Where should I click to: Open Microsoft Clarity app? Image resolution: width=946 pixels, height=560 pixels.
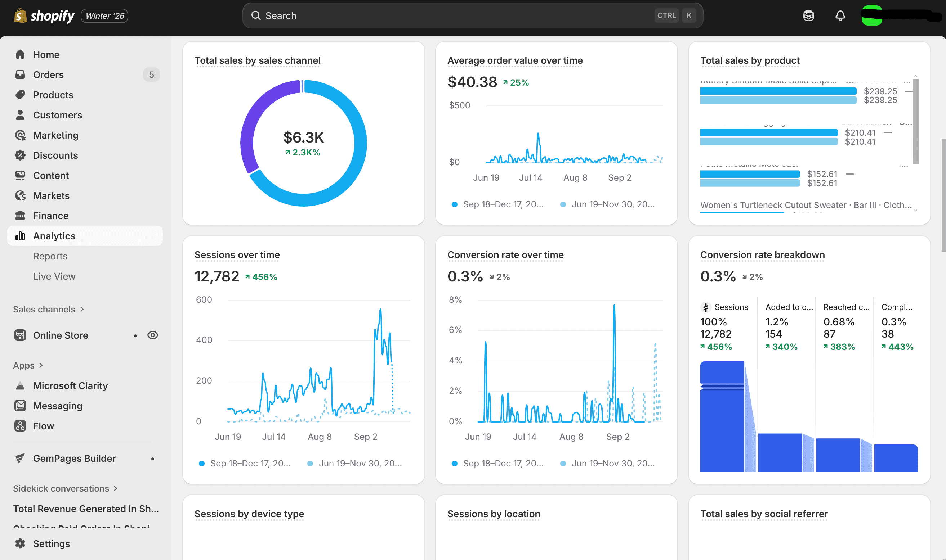pyautogui.click(x=70, y=385)
